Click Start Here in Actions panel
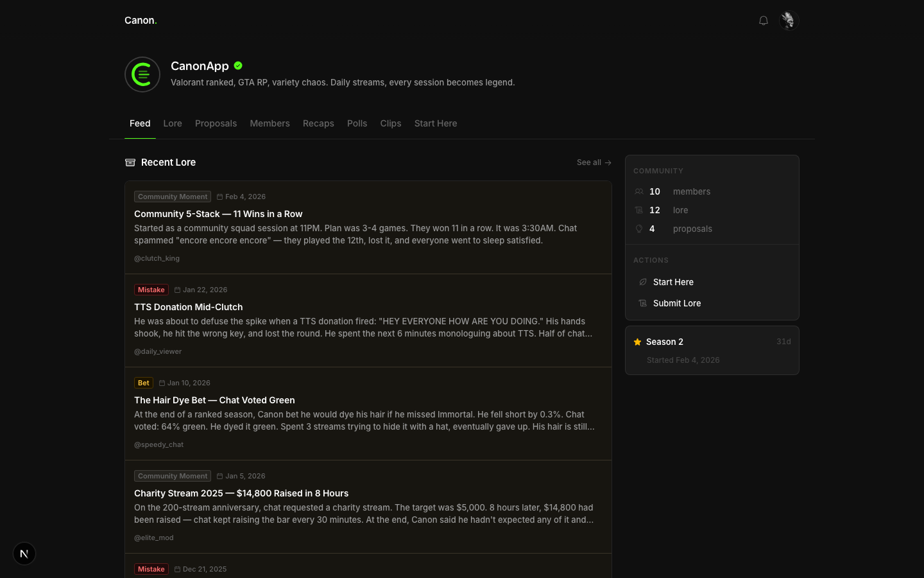The image size is (924, 578). click(673, 282)
